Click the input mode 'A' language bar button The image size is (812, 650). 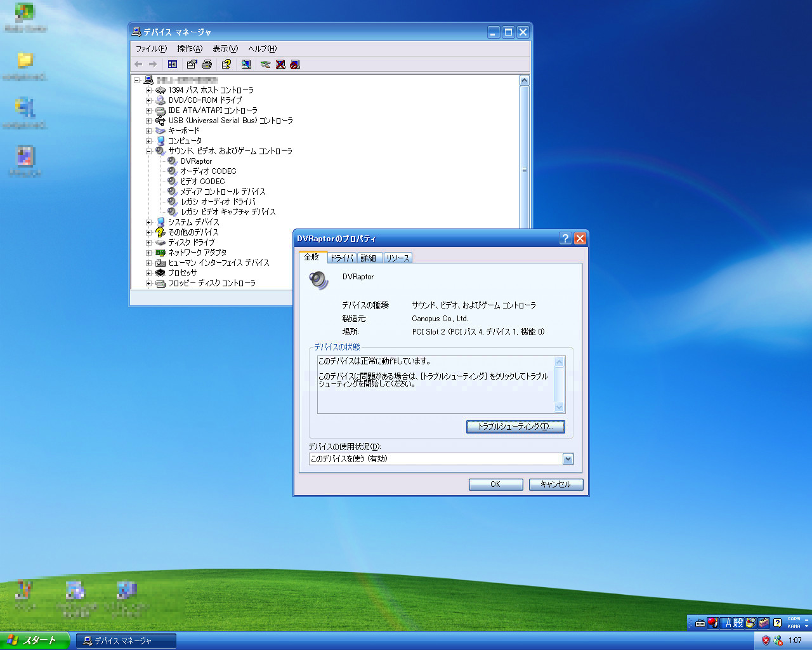pyautogui.click(x=728, y=623)
